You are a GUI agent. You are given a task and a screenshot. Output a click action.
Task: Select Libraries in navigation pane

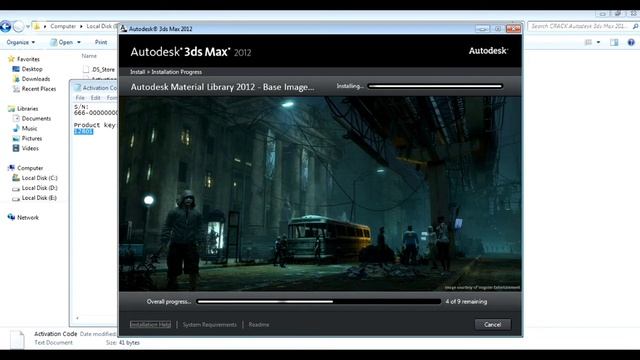[x=27, y=109]
